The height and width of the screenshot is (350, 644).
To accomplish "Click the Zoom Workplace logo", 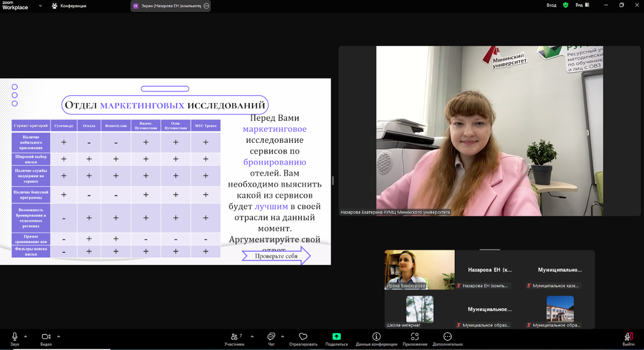I will [x=15, y=6].
